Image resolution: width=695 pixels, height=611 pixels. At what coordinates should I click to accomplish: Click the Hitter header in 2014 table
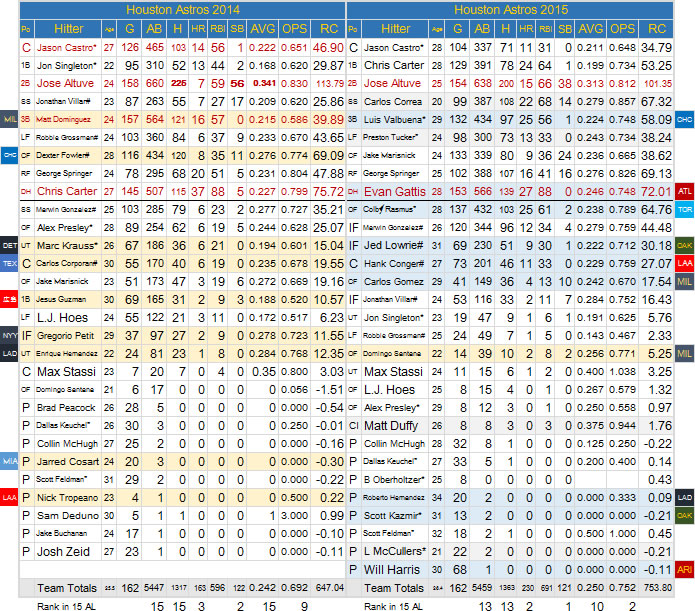point(68,29)
